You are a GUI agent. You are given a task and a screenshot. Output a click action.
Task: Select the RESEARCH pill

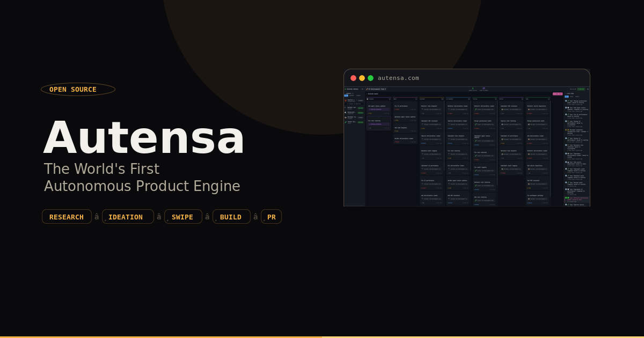pyautogui.click(x=67, y=217)
